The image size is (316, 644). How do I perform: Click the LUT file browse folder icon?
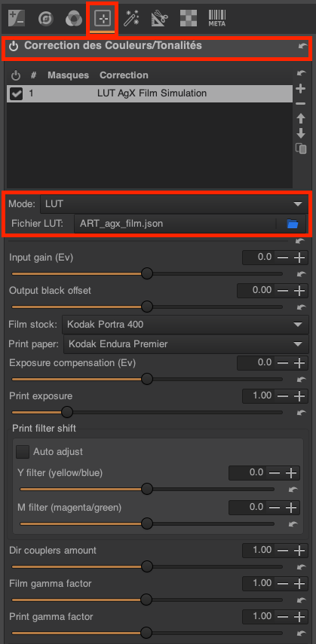[x=292, y=224]
